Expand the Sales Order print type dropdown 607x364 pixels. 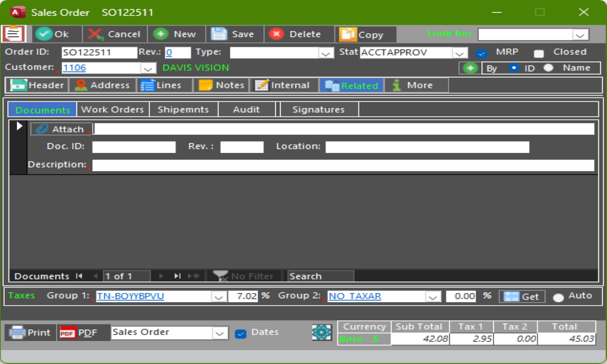pyautogui.click(x=220, y=332)
